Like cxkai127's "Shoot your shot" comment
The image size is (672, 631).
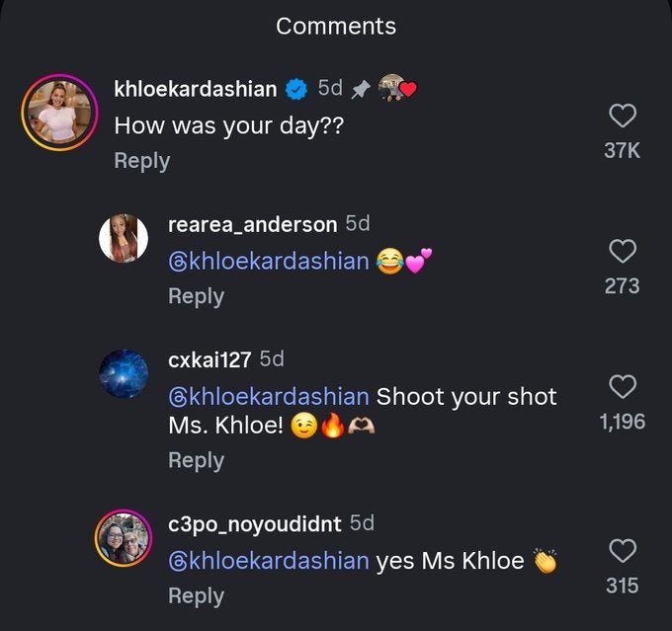pyautogui.click(x=622, y=386)
